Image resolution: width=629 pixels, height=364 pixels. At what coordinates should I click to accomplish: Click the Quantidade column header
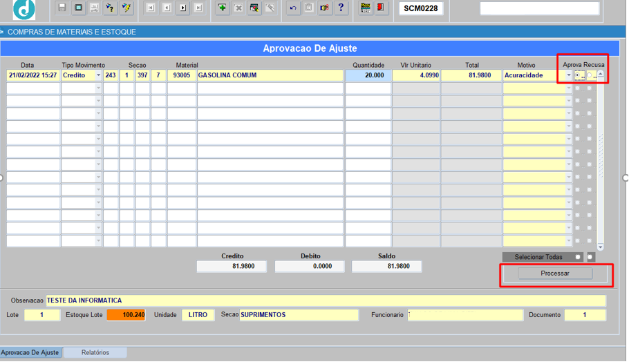click(x=368, y=65)
